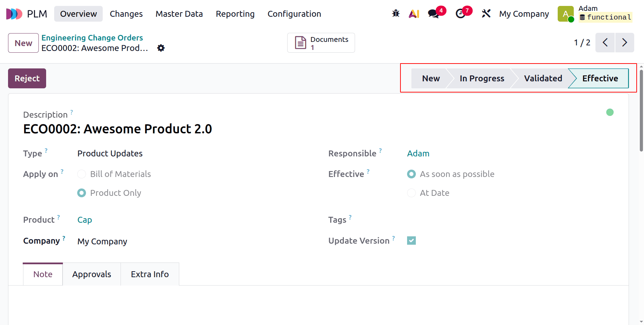Click help tooltip next to Type
This screenshot has height=325, width=644.
coord(46,150)
